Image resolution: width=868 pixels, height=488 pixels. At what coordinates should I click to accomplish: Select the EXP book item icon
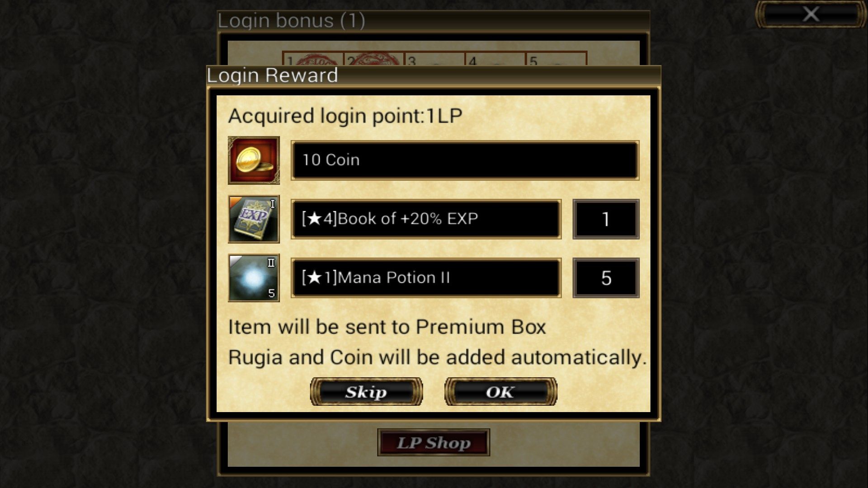point(254,219)
